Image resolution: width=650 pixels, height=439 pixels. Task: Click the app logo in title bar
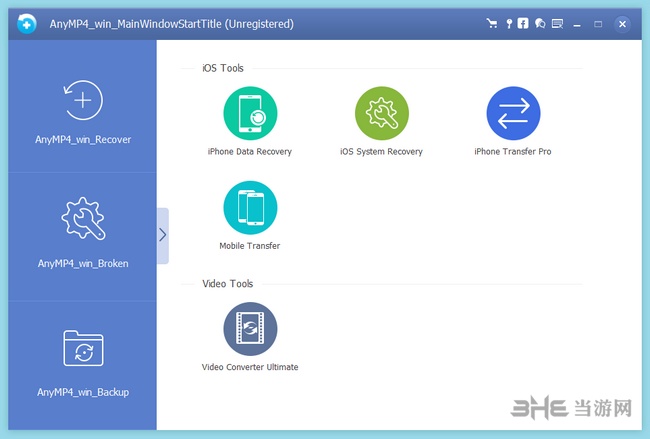click(x=27, y=24)
